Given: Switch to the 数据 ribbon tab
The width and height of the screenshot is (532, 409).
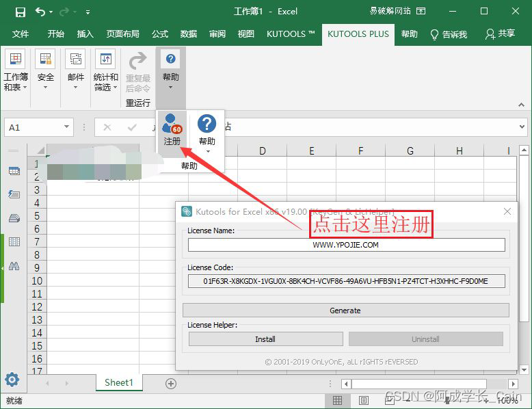Looking at the screenshot, I should coord(189,34).
